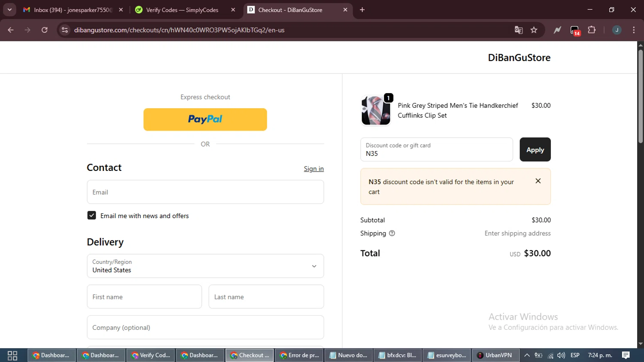Screen dimensions: 644x362
Task: Apply the discount code
Action: tap(535, 149)
